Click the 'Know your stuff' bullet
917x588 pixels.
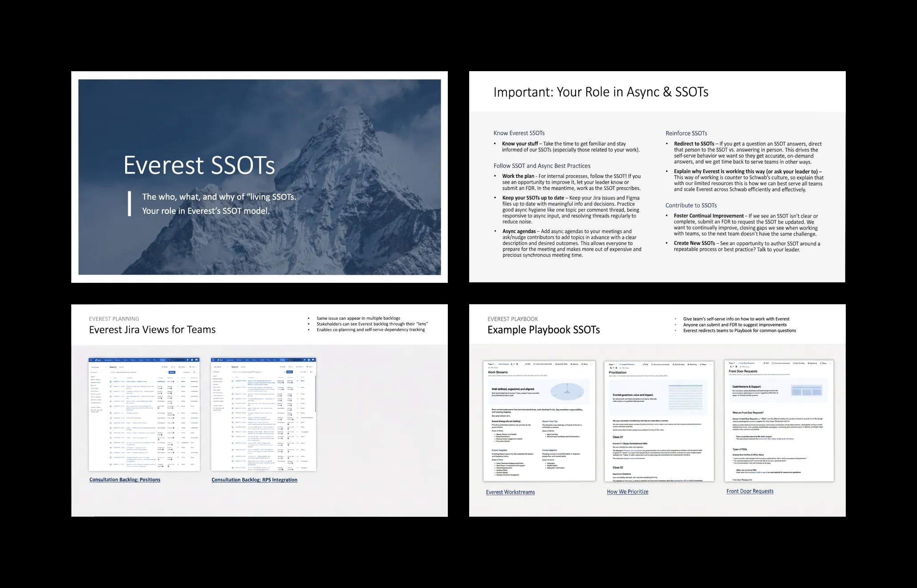pos(571,147)
